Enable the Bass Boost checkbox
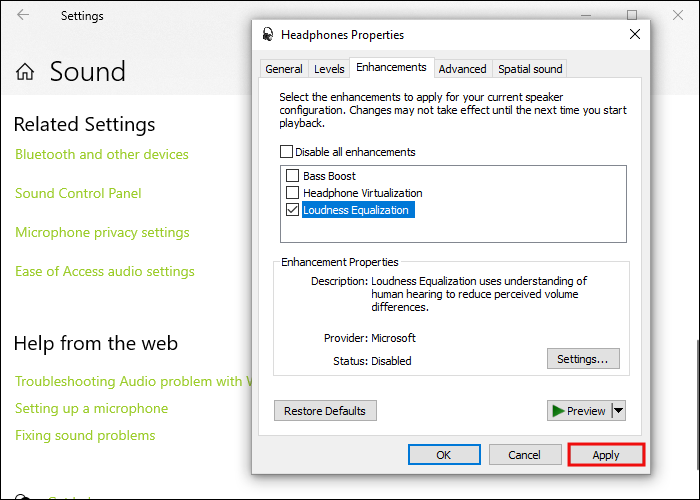Viewport: 700px width, 500px height. coord(293,176)
